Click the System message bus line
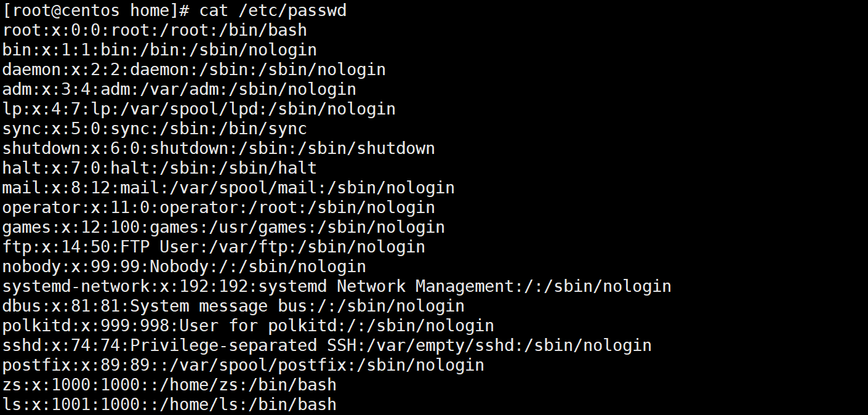 coord(233,306)
